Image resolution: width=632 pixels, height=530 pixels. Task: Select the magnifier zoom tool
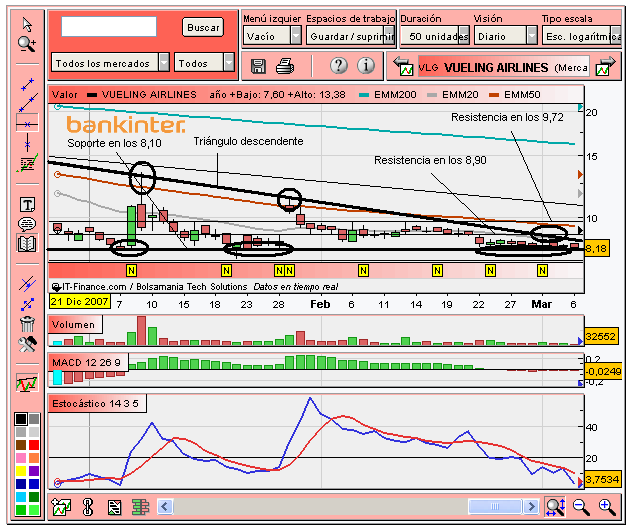click(x=27, y=44)
